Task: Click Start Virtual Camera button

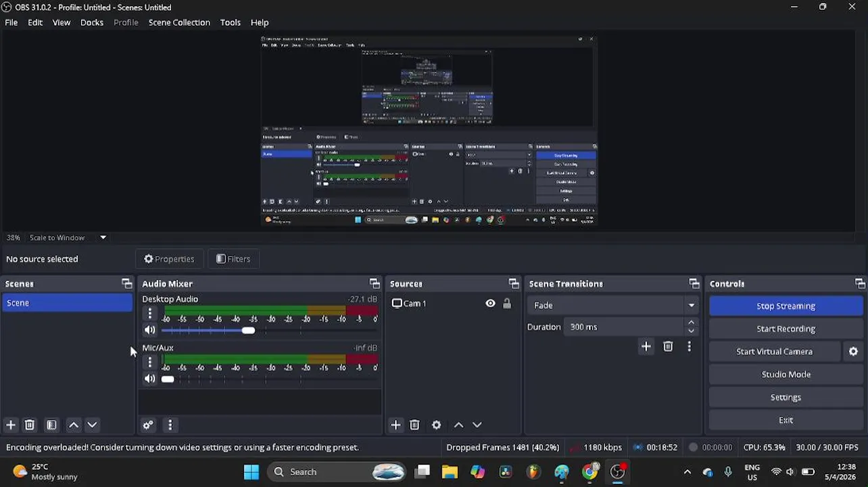Action: tap(774, 352)
